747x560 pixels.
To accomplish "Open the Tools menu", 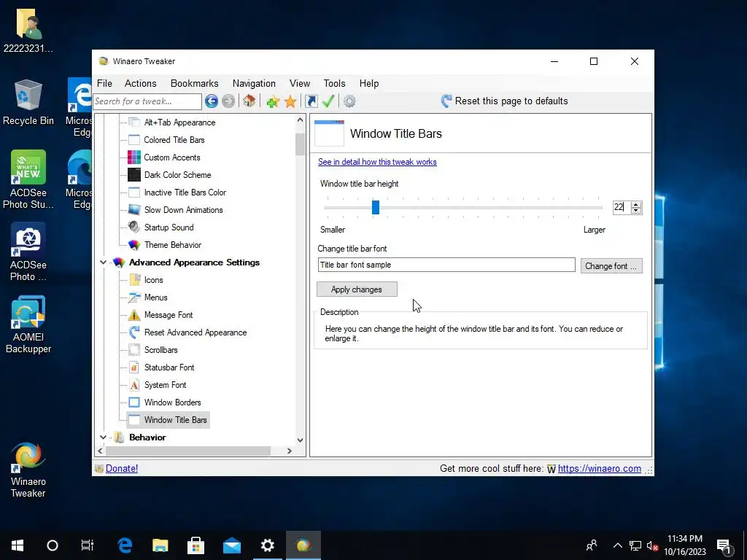I will click(334, 83).
